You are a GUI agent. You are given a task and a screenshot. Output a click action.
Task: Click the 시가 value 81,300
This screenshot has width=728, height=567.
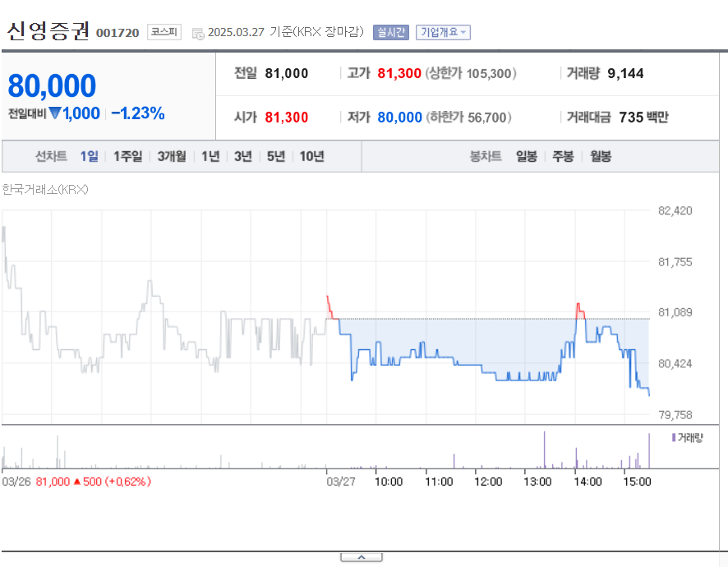(x=287, y=117)
